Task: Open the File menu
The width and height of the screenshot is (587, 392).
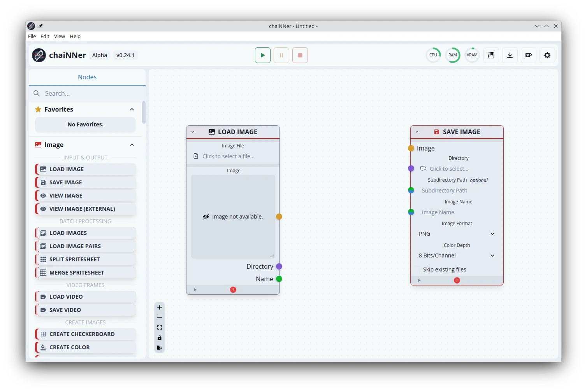Action: 32,36
